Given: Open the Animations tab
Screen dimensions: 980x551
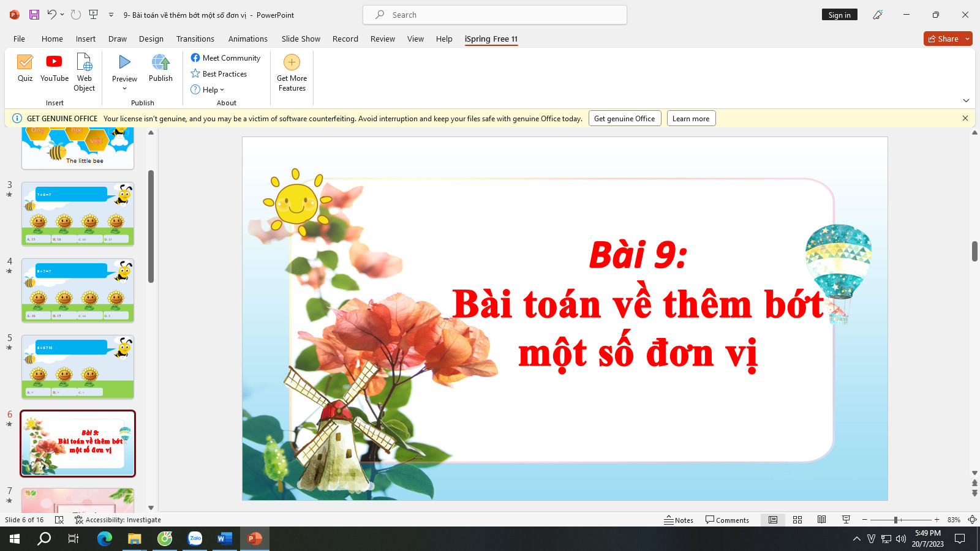Looking at the screenshot, I should pos(248,39).
